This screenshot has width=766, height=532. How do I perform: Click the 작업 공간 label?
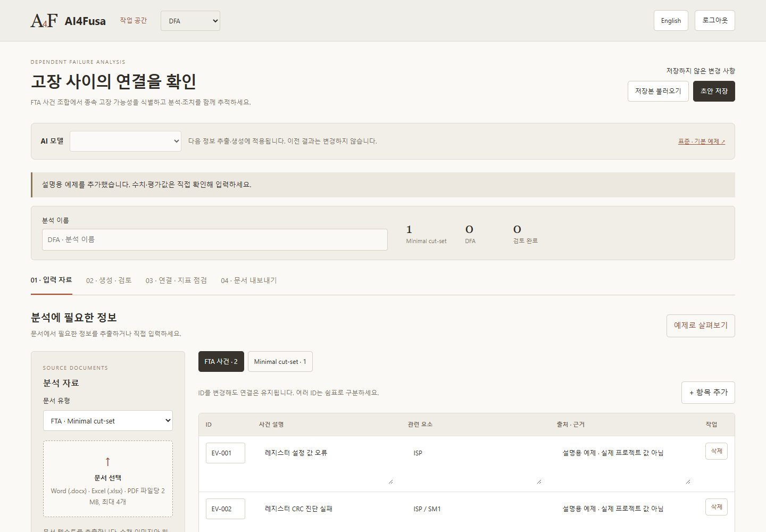pyautogui.click(x=134, y=21)
